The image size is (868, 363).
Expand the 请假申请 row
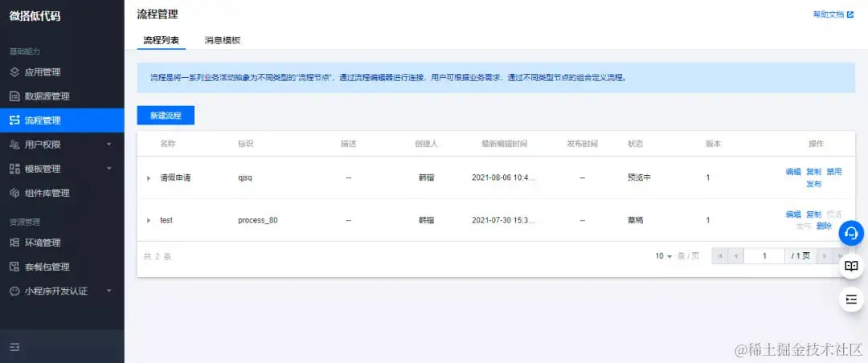(x=149, y=178)
